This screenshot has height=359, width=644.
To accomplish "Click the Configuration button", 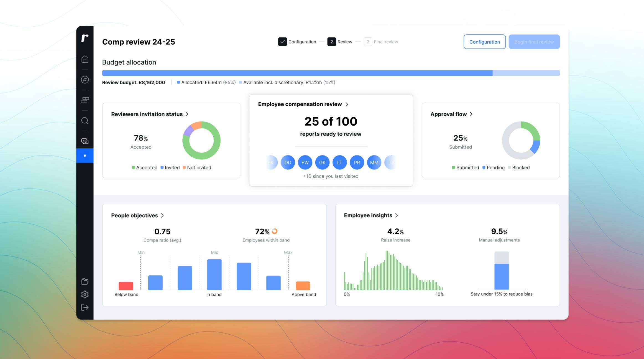I will click(485, 42).
